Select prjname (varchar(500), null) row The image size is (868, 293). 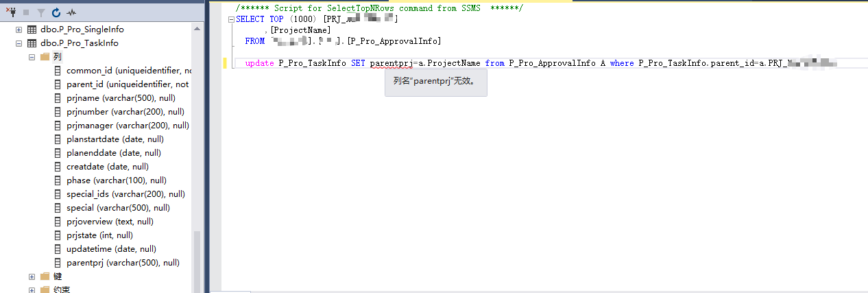[121, 98]
